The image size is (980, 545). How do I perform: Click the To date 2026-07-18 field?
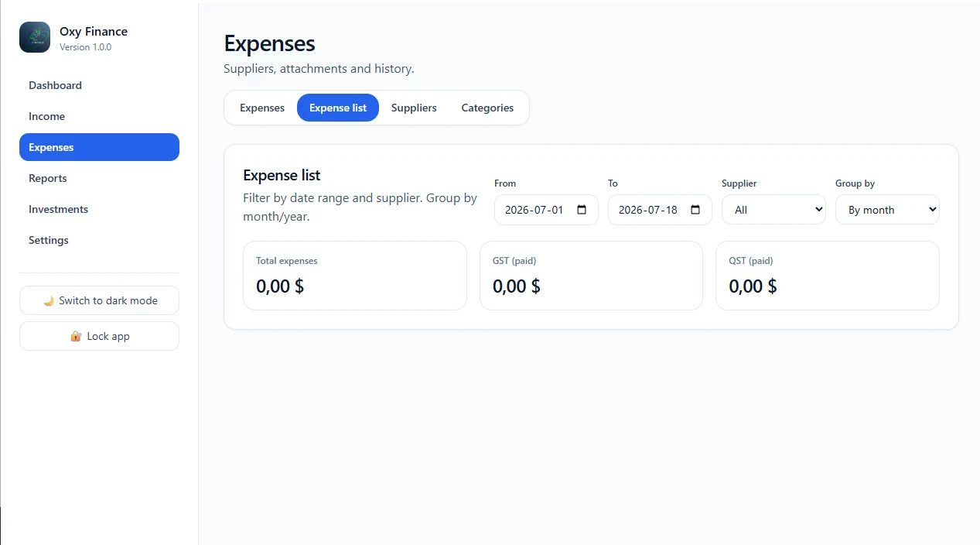tap(660, 210)
